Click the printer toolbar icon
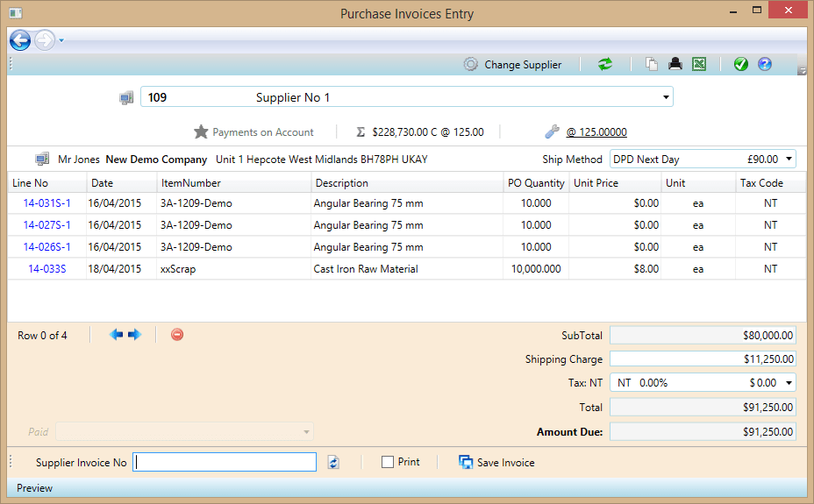 [675, 64]
